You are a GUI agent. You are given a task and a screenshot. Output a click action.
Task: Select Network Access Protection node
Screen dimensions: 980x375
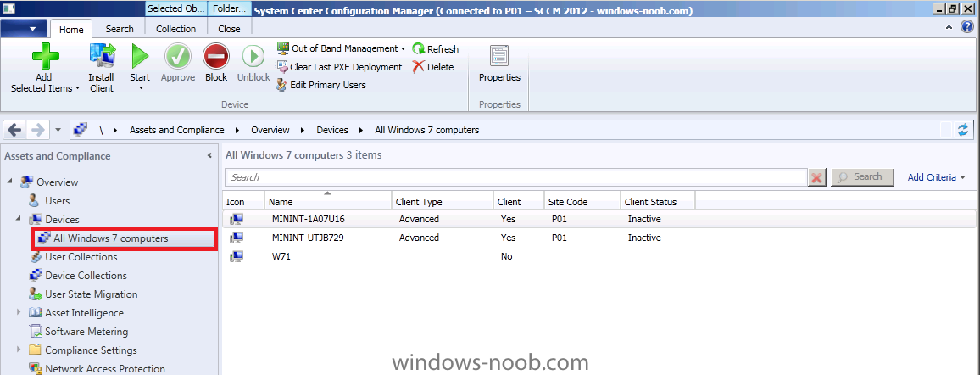point(105,369)
